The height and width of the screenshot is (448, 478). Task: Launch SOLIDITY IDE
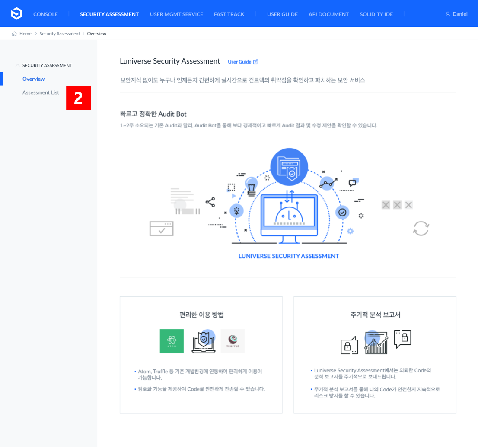[x=376, y=14]
